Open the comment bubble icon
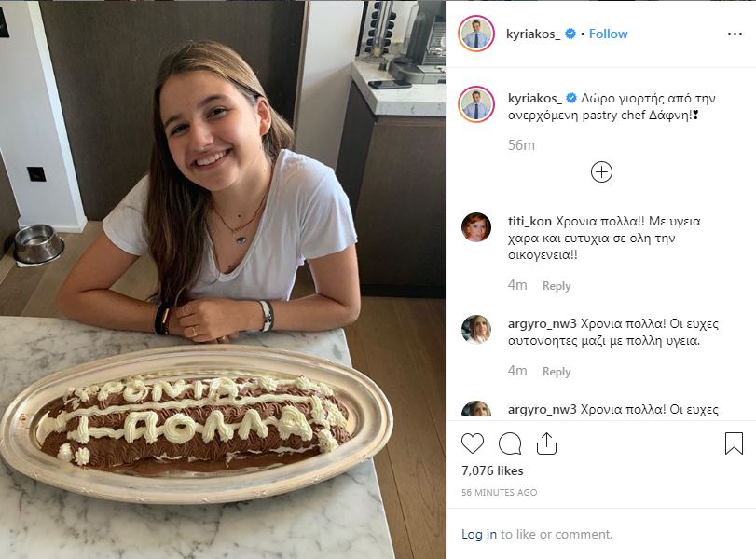756x559 pixels. (x=510, y=443)
